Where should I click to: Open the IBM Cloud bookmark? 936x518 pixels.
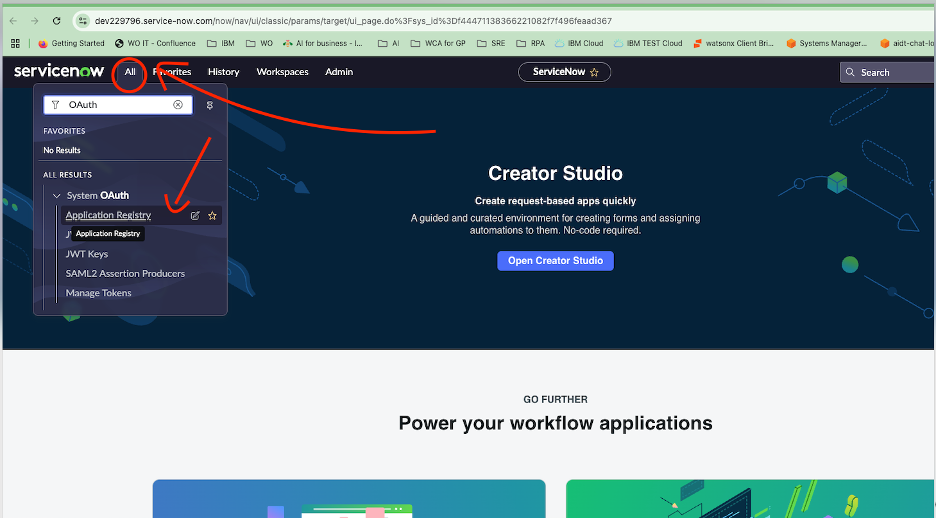[579, 44]
